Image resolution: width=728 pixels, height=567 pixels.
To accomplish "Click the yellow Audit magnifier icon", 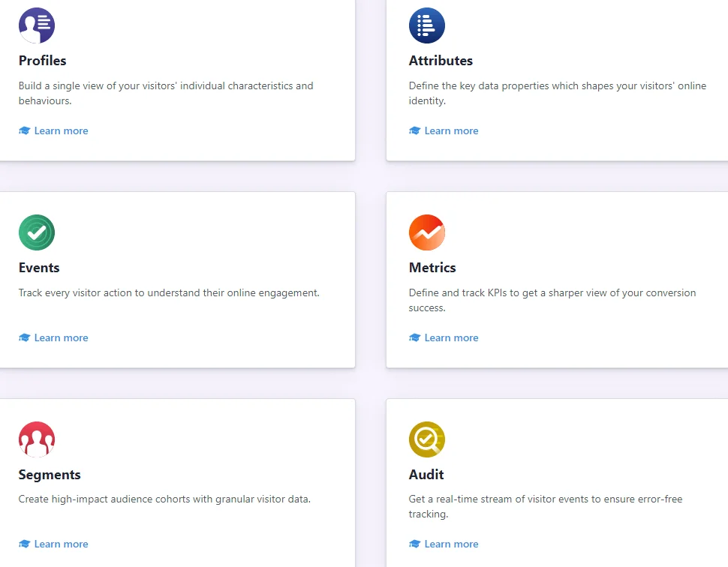I will (x=427, y=439).
